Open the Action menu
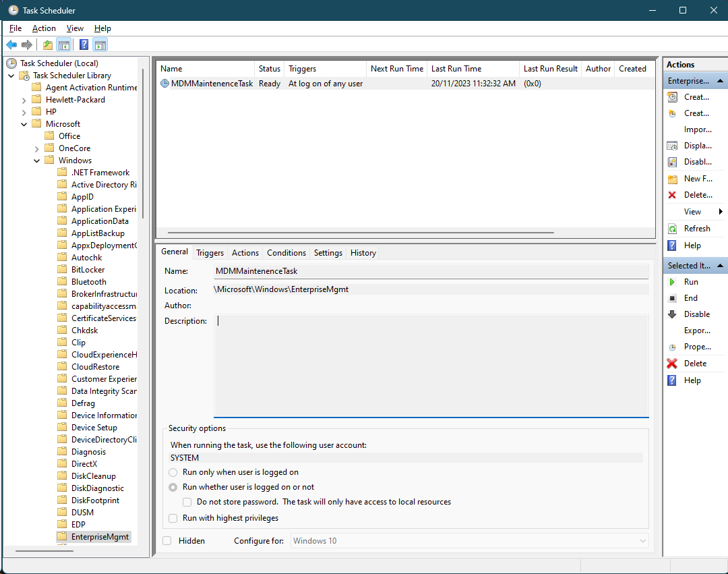 [44, 28]
